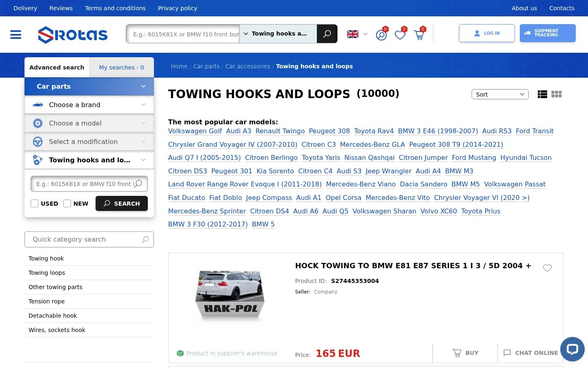Tick the USED checkbox
This screenshot has width=588, height=368.
pos(35,203)
